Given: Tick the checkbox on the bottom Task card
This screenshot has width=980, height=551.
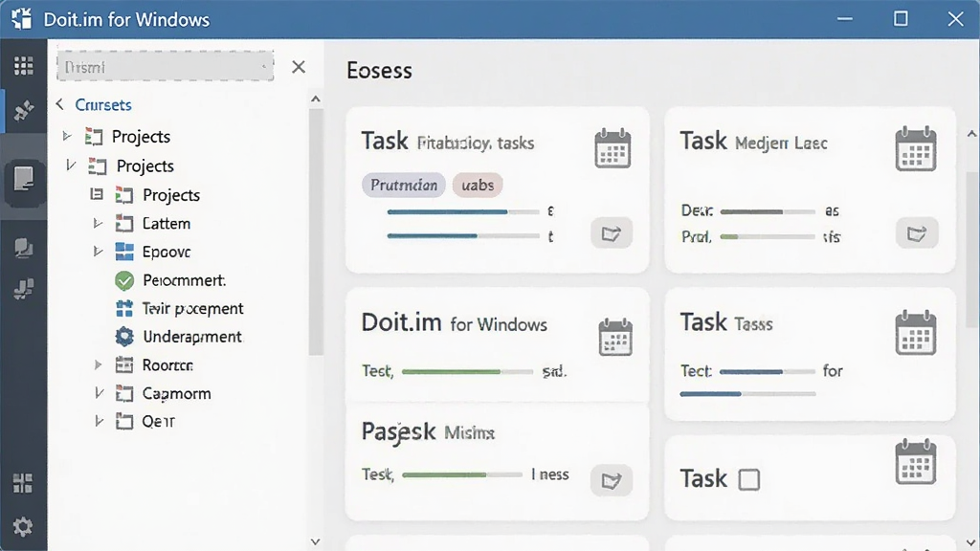Looking at the screenshot, I should coord(748,480).
